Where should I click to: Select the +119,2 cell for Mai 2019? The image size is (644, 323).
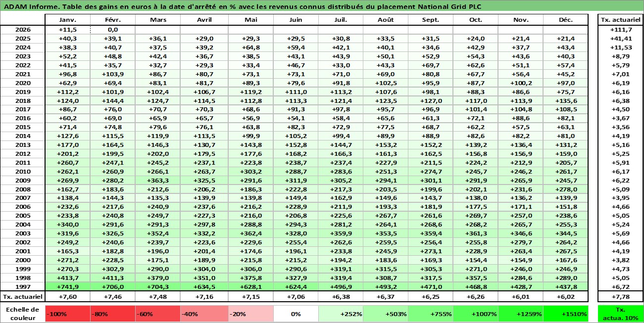click(x=251, y=92)
